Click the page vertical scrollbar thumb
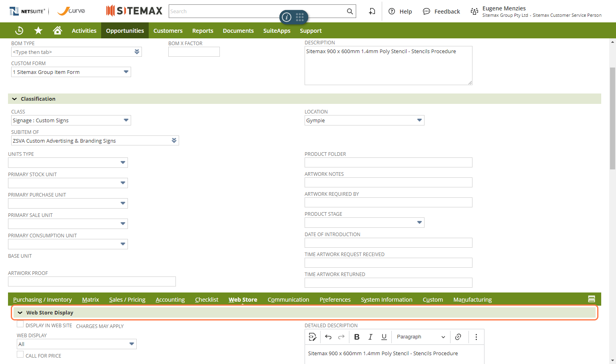 click(x=612, y=119)
